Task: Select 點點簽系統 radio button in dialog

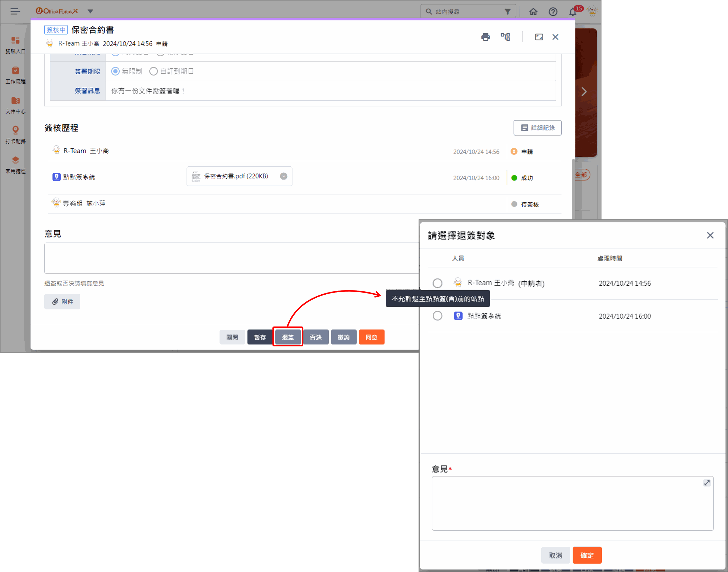Action: (437, 316)
